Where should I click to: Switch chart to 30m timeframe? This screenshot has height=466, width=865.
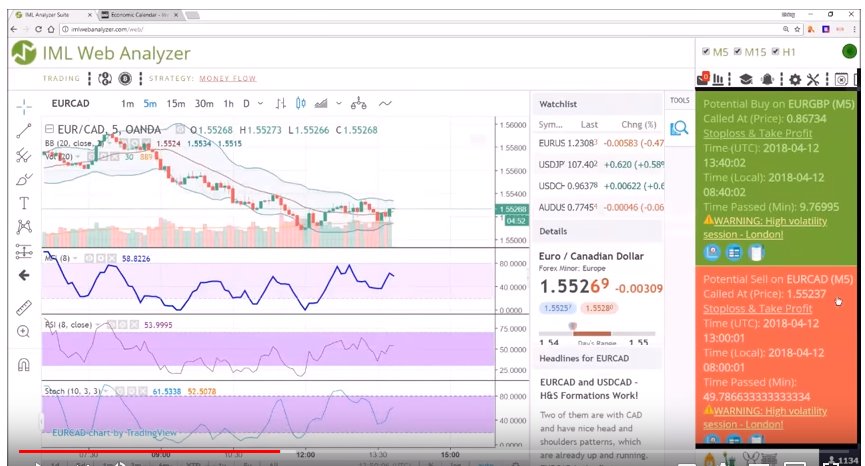tap(204, 103)
